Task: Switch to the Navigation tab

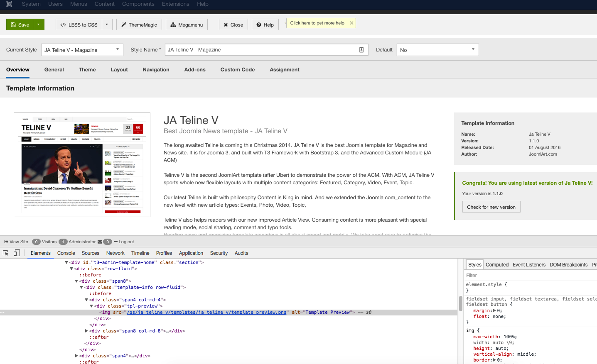Action: pyautogui.click(x=156, y=70)
